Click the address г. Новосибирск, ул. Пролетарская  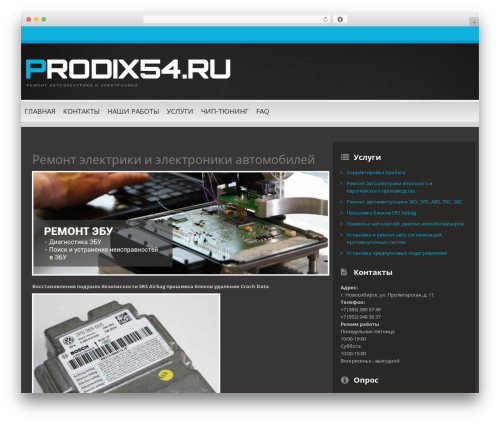387,295
